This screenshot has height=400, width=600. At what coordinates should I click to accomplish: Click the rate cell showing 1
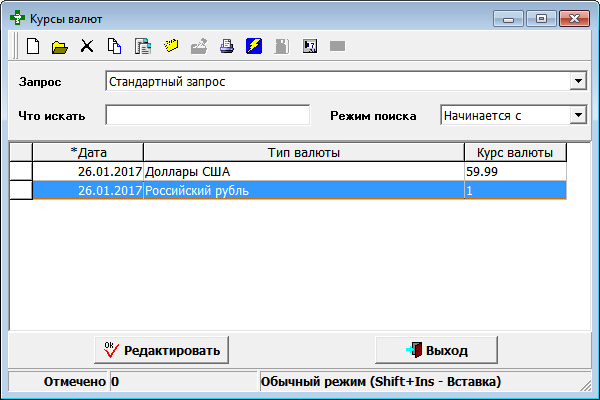pos(515,190)
